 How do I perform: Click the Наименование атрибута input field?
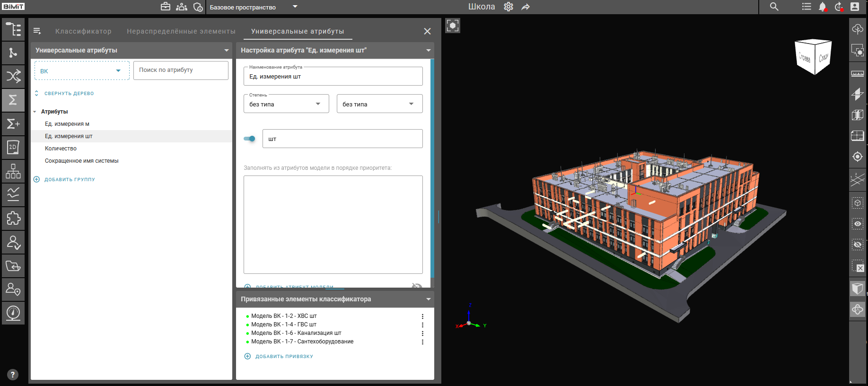point(333,76)
